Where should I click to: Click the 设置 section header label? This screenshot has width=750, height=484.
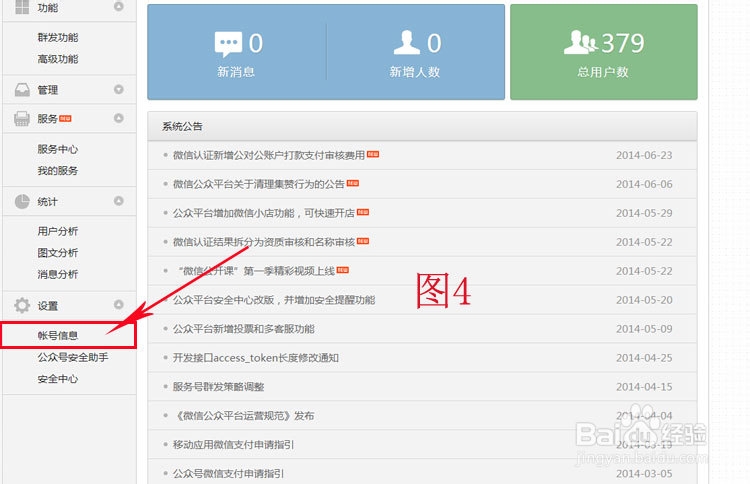(48, 306)
